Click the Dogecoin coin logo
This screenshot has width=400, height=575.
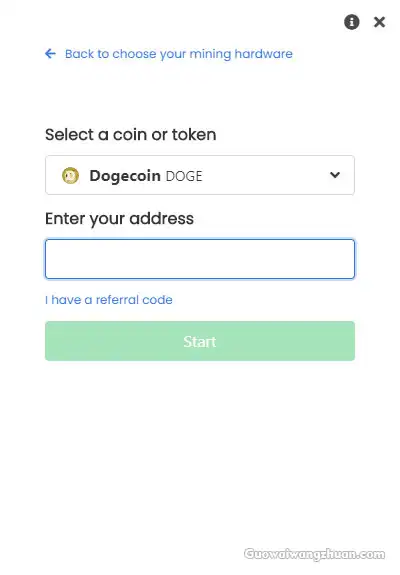click(70, 175)
